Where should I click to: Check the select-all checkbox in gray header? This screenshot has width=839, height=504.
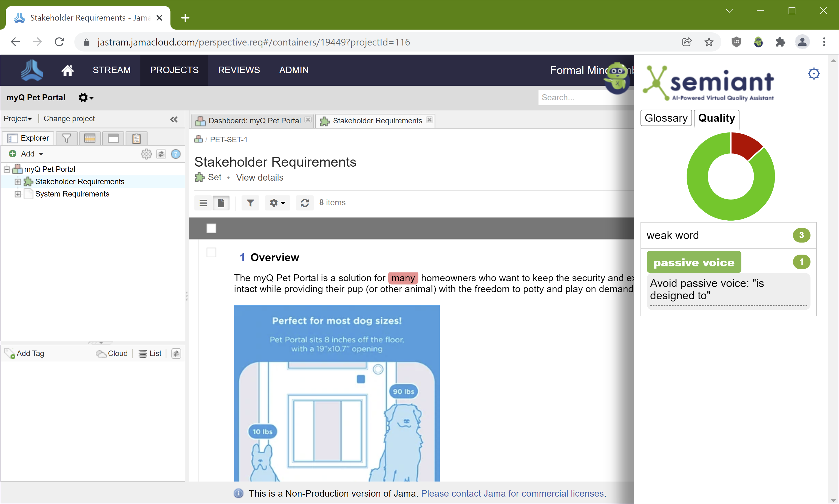[211, 228]
